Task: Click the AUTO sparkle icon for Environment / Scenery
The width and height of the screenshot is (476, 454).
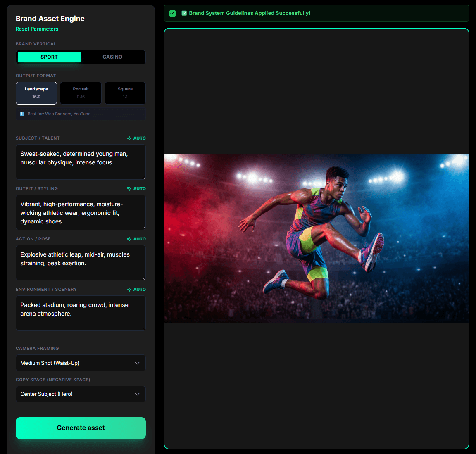Action: [x=129, y=290]
